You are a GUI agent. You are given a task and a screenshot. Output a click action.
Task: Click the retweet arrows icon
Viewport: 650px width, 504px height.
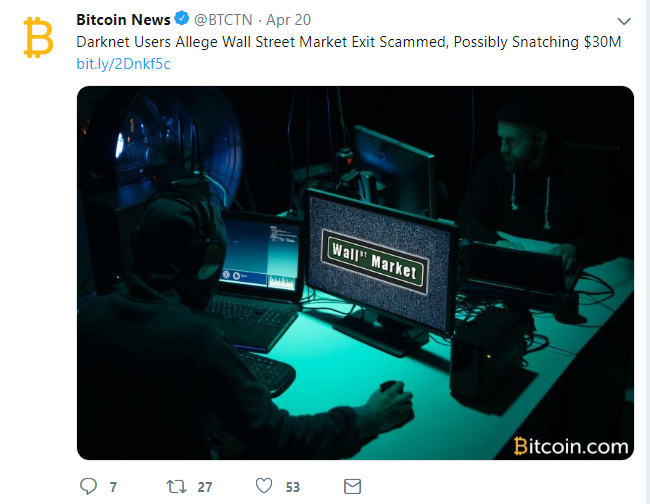point(177,486)
